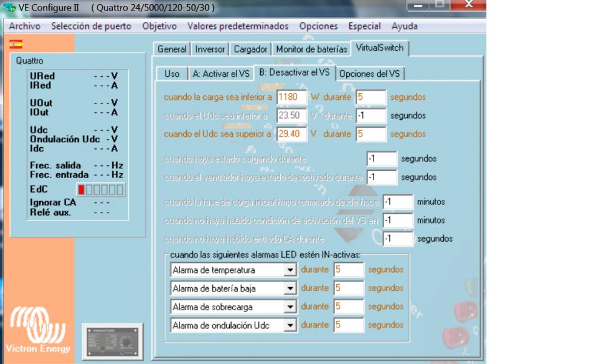Click the 'IOut' current label
Viewport: 591px width, 364px height.
tap(39, 112)
